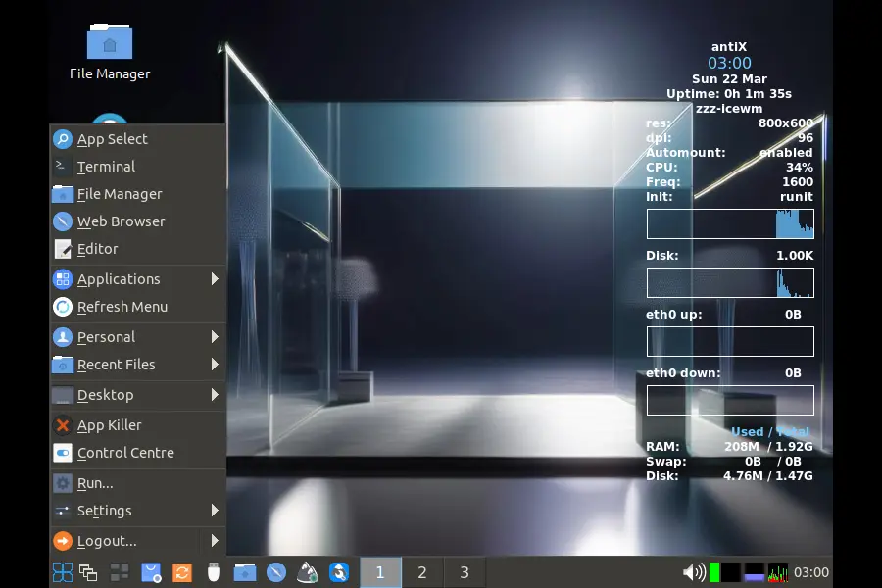882x588 pixels.
Task: Switch to workspace 2
Action: (422, 572)
